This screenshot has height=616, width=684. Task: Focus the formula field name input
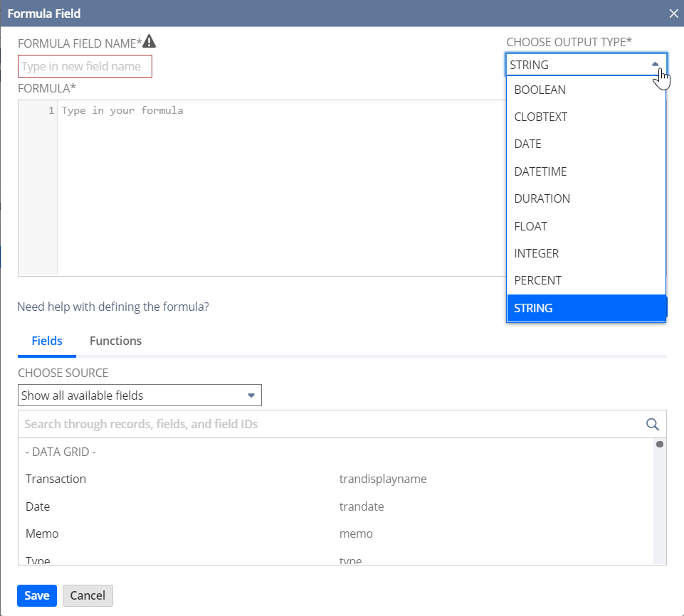point(85,66)
